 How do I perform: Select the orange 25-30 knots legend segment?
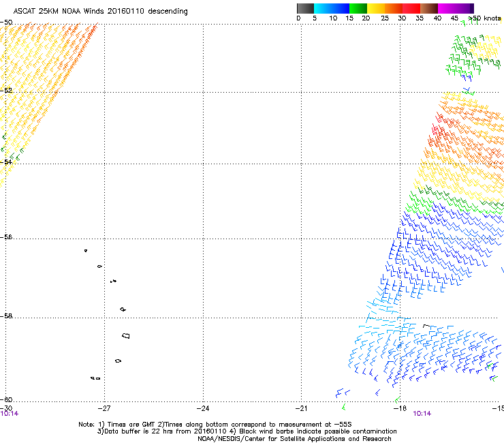(394, 8)
